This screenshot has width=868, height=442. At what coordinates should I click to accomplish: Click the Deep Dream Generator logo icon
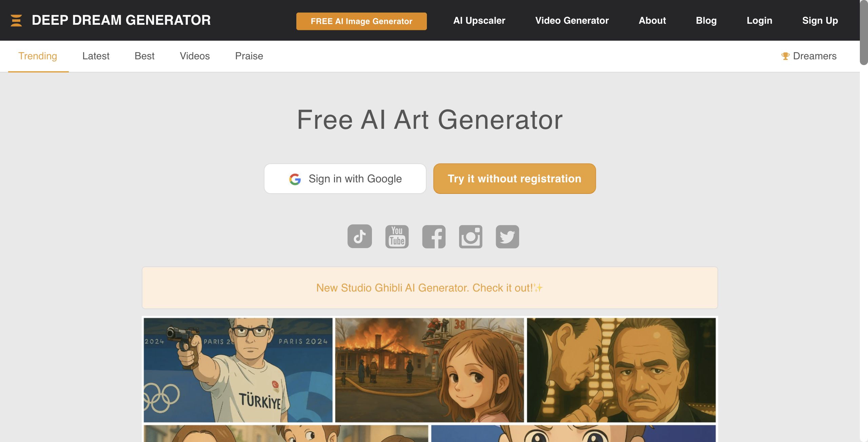16,20
